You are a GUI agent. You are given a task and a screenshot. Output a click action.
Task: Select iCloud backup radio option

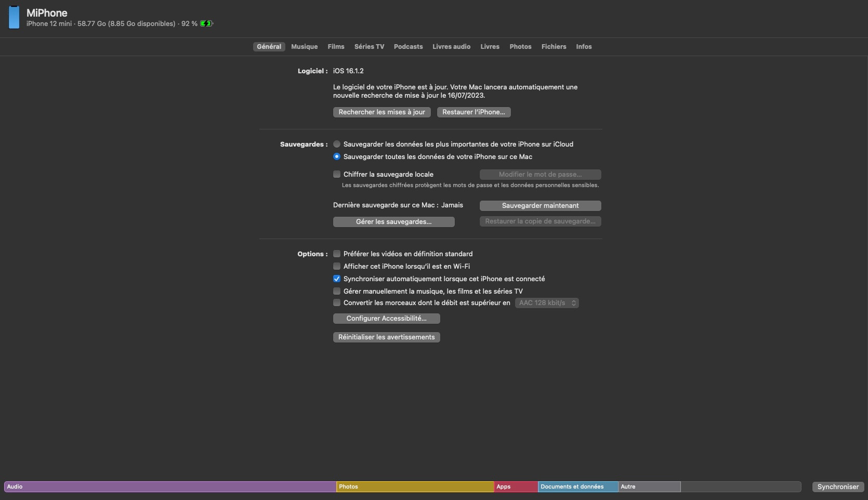tap(337, 144)
